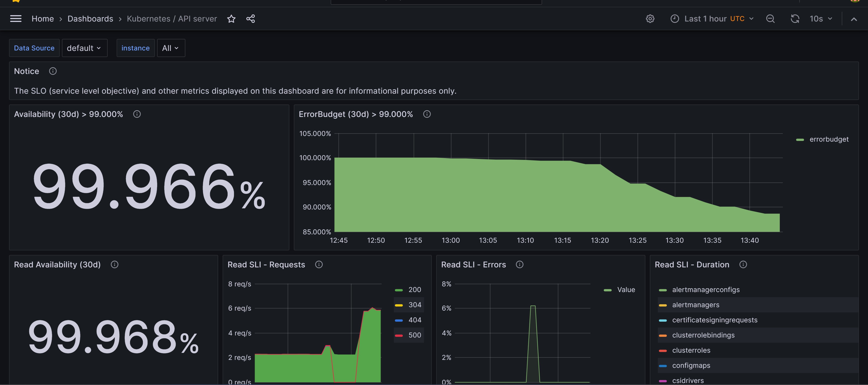Show info for Availability (30d) panel
868x385 pixels.
click(137, 114)
